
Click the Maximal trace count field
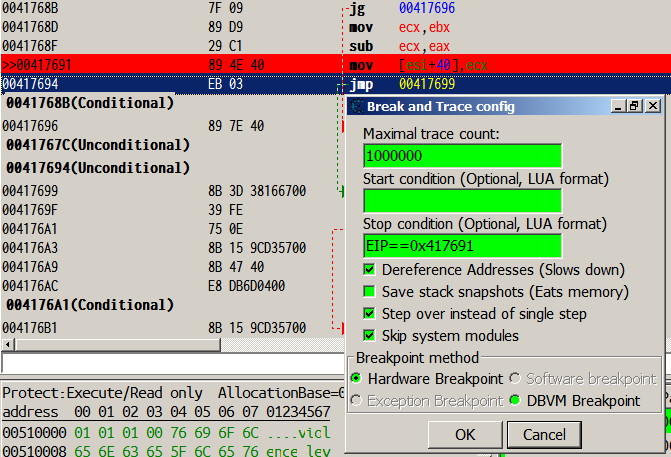tap(462, 156)
